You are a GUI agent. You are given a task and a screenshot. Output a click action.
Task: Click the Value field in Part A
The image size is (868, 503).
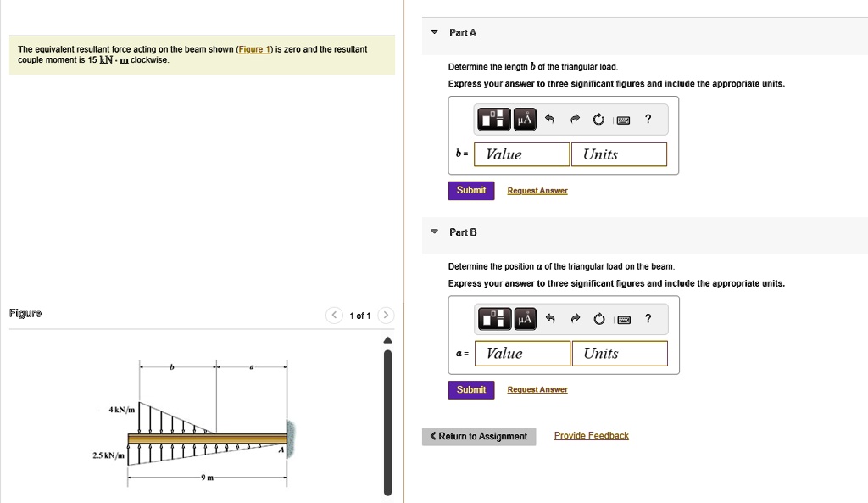pos(520,154)
